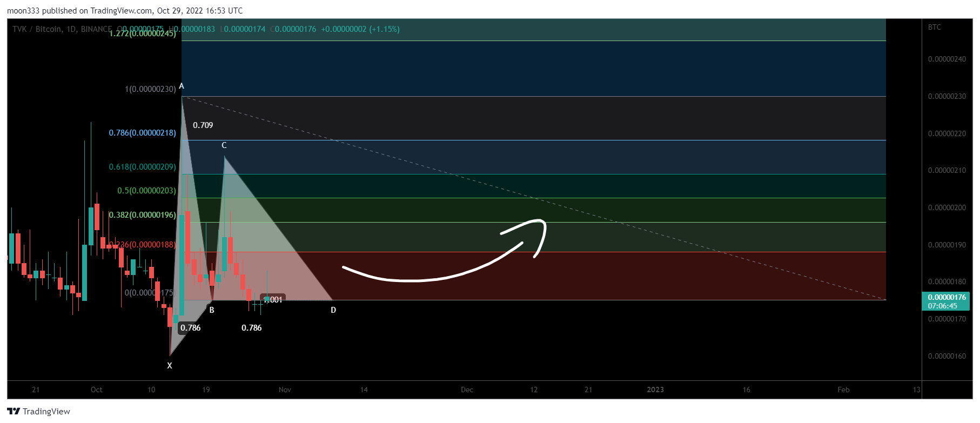Click the 0.00000190 price axis label
This screenshot has width=980, height=423.
[x=947, y=245]
